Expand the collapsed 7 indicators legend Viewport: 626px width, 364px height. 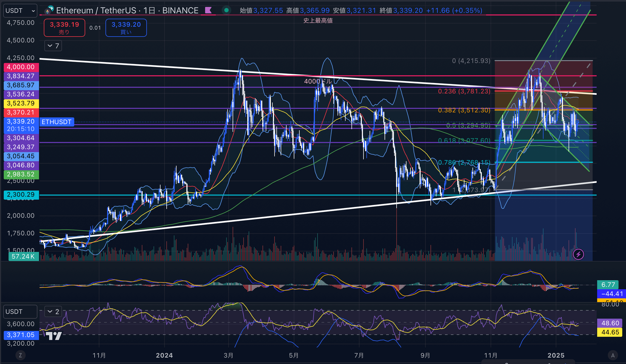pos(53,46)
